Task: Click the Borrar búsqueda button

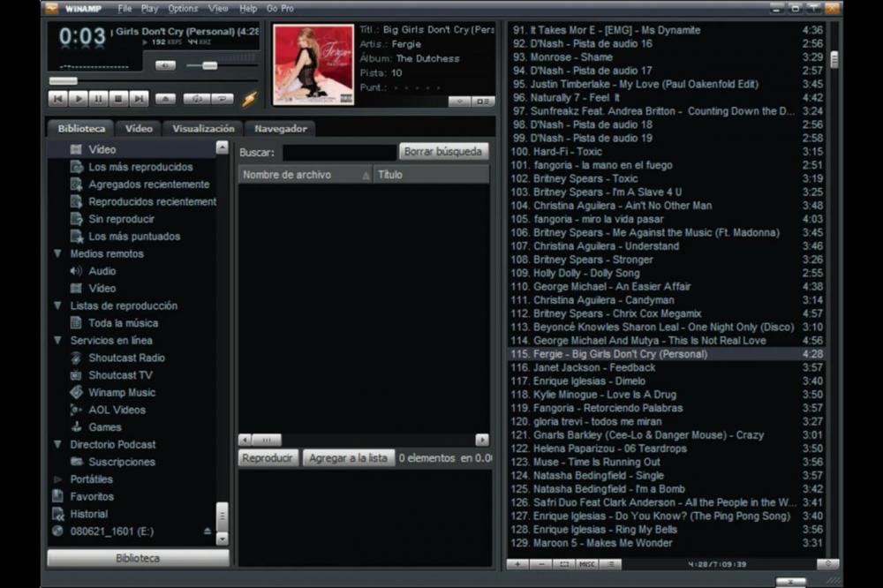Action: point(443,152)
